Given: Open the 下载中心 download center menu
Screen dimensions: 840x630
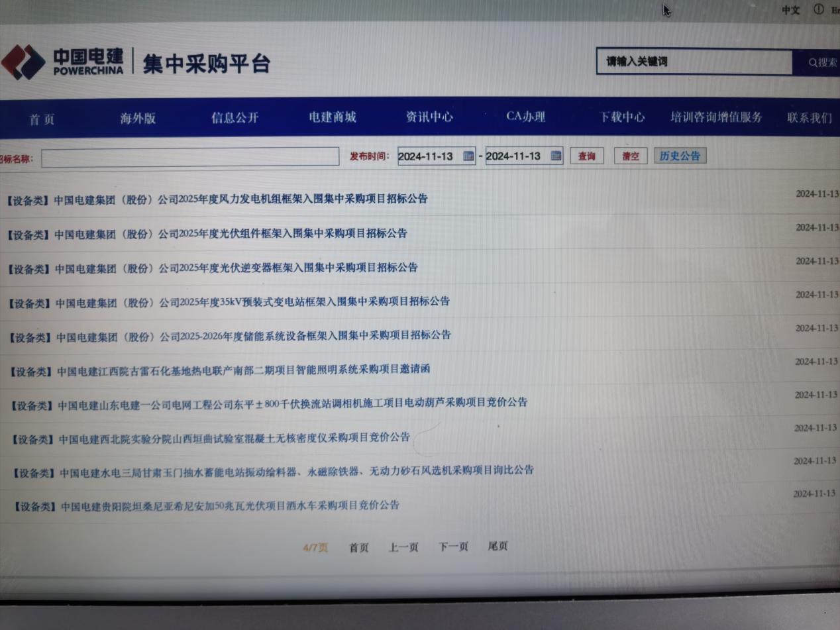Looking at the screenshot, I should tap(622, 117).
